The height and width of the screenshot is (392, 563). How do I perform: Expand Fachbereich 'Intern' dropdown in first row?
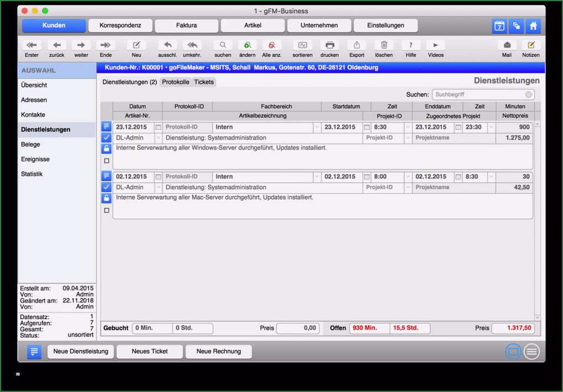317,127
